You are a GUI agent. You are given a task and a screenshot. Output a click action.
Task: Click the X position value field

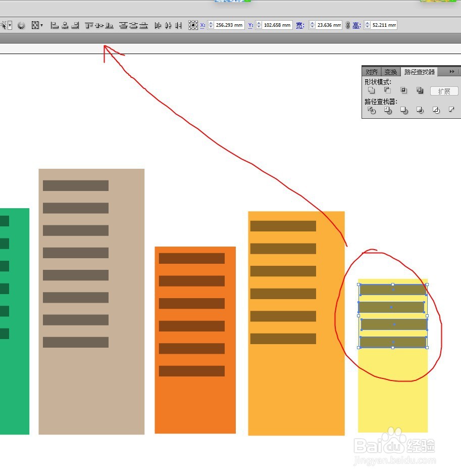(x=229, y=25)
